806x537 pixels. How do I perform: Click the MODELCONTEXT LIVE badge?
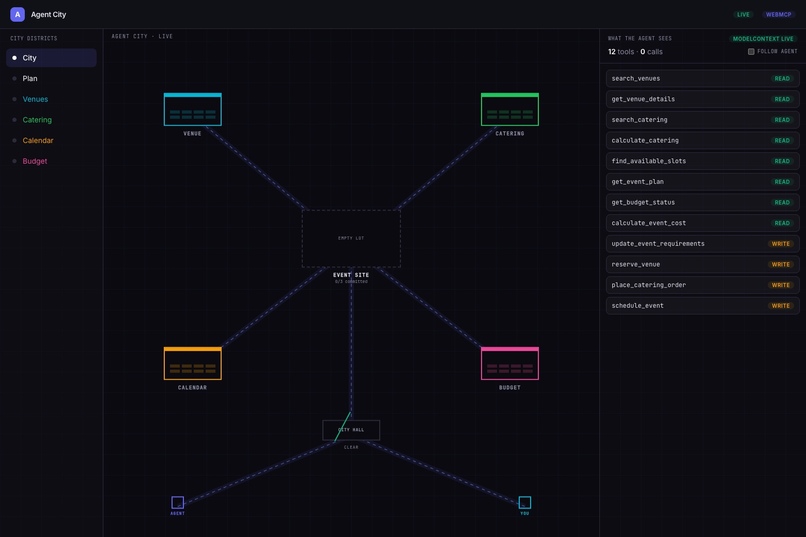point(763,39)
